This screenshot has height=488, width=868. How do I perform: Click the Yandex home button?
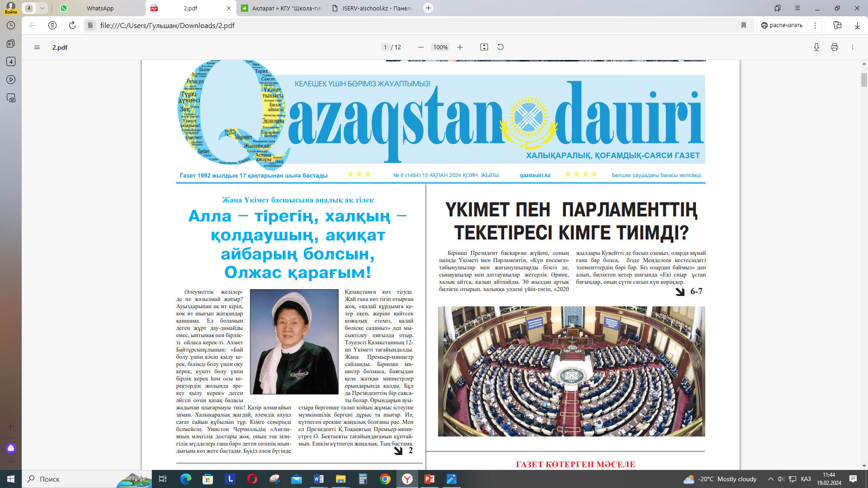tap(52, 25)
